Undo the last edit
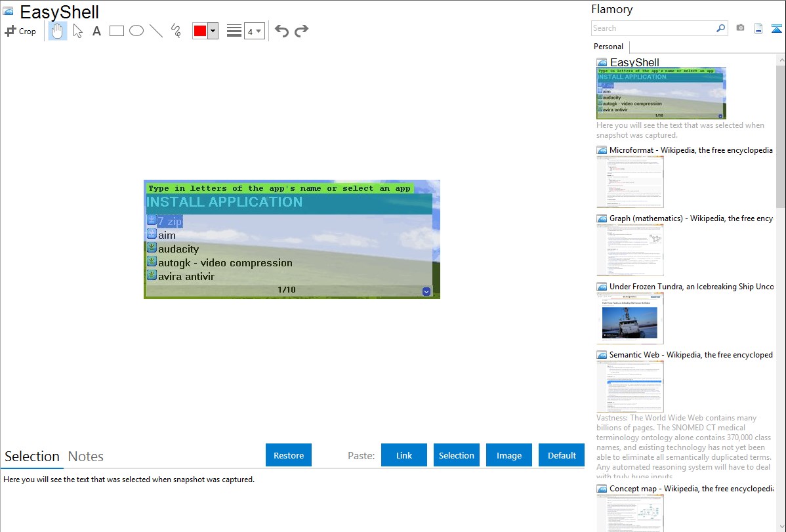The width and height of the screenshot is (786, 532). coord(281,31)
